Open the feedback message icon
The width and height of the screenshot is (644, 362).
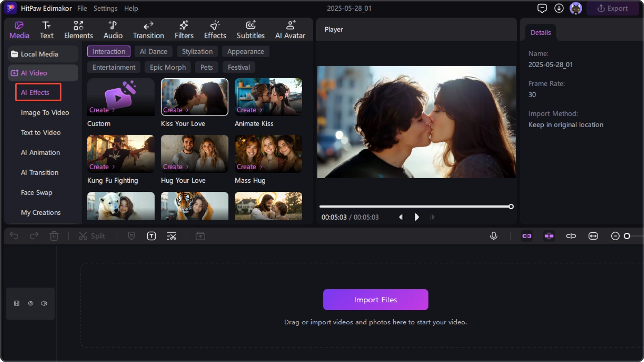(x=542, y=8)
